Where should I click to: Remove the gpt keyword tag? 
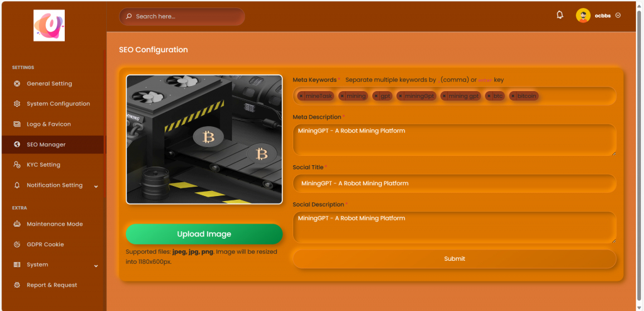click(376, 96)
